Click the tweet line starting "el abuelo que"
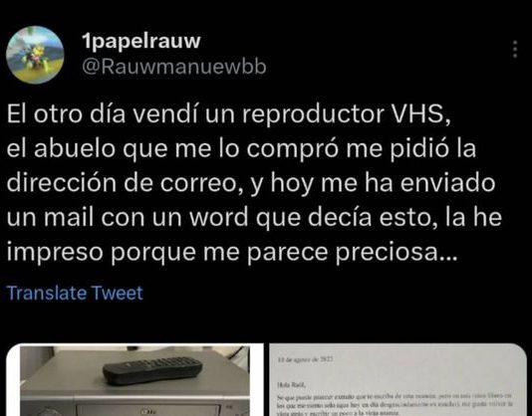The height and width of the screenshot is (416, 532). 241,149
